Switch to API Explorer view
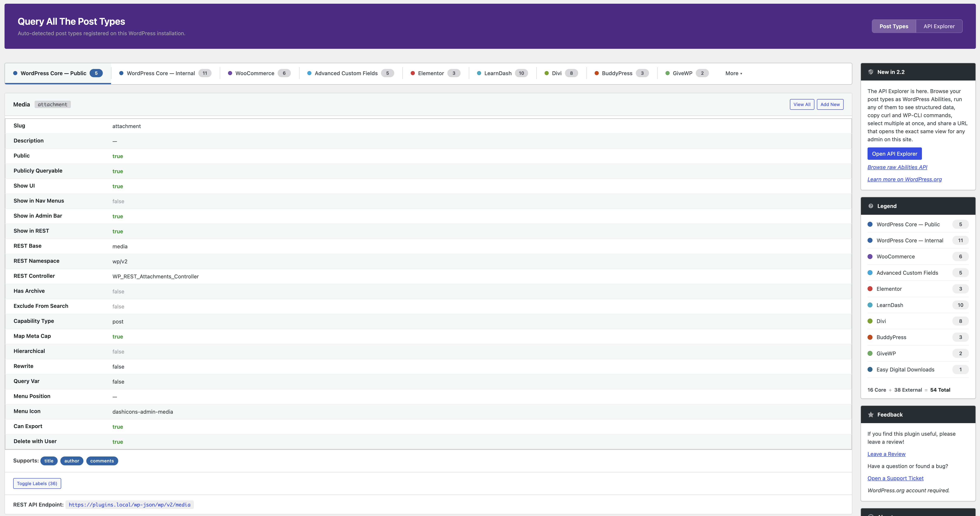 (x=939, y=26)
